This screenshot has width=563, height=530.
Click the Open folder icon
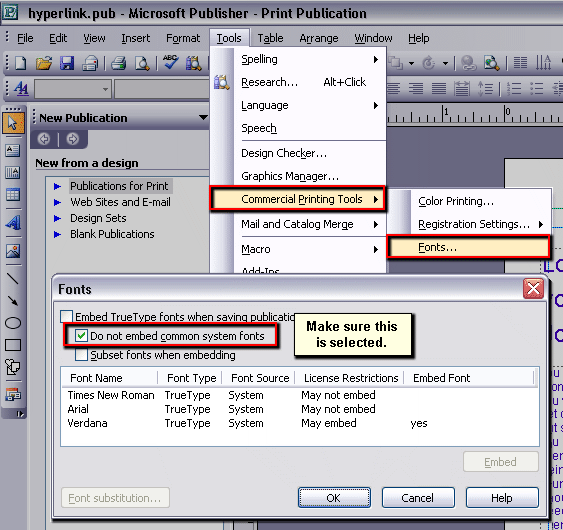(x=44, y=63)
